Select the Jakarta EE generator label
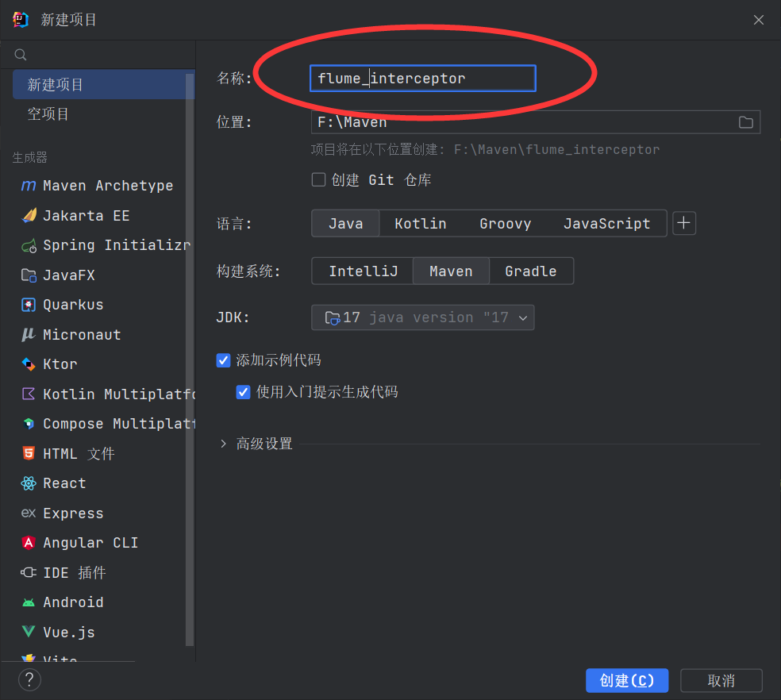 pos(87,216)
